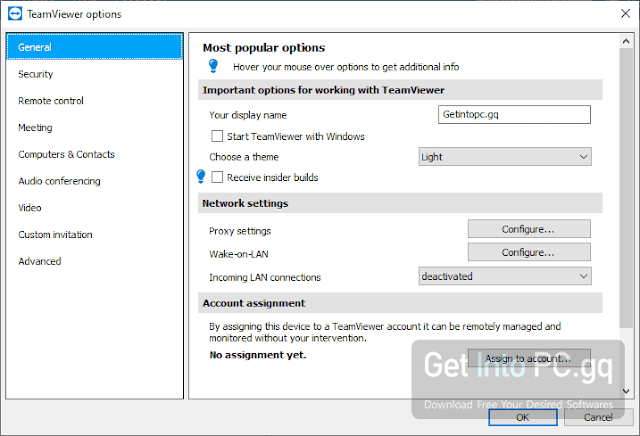The width and height of the screenshot is (640, 436).
Task: Click the 'Incoming LAN connections' label
Action: pos(265,278)
